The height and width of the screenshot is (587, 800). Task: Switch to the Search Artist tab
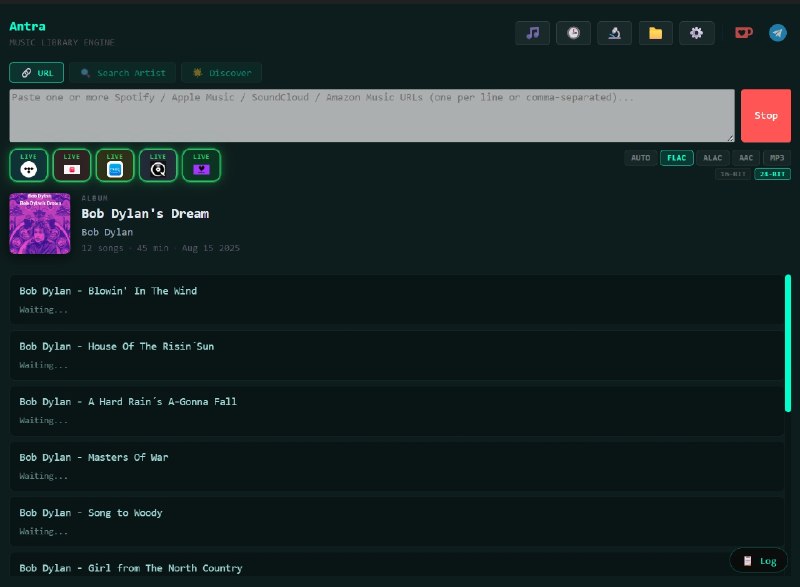click(122, 73)
